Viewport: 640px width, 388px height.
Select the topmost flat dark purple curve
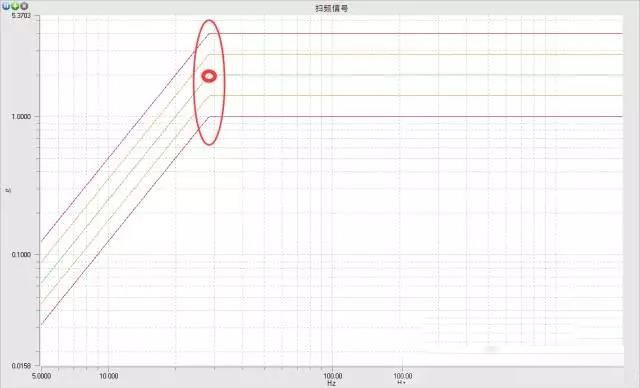[x=416, y=33]
